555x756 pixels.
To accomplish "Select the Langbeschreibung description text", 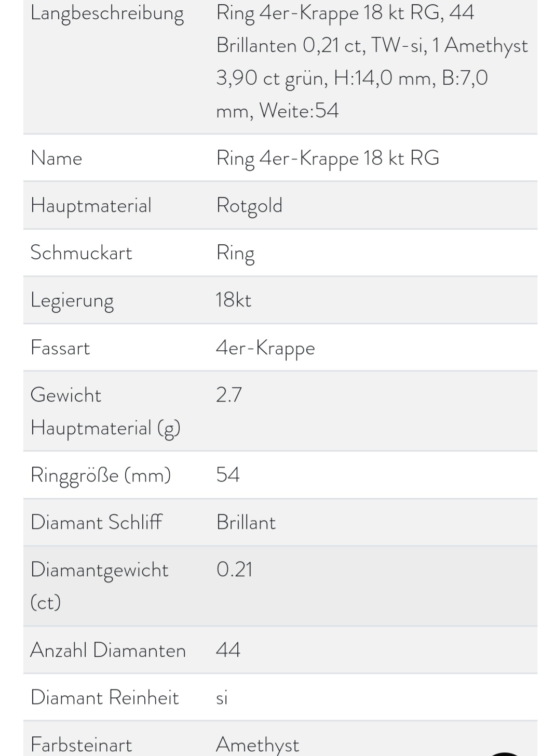I will [x=372, y=61].
